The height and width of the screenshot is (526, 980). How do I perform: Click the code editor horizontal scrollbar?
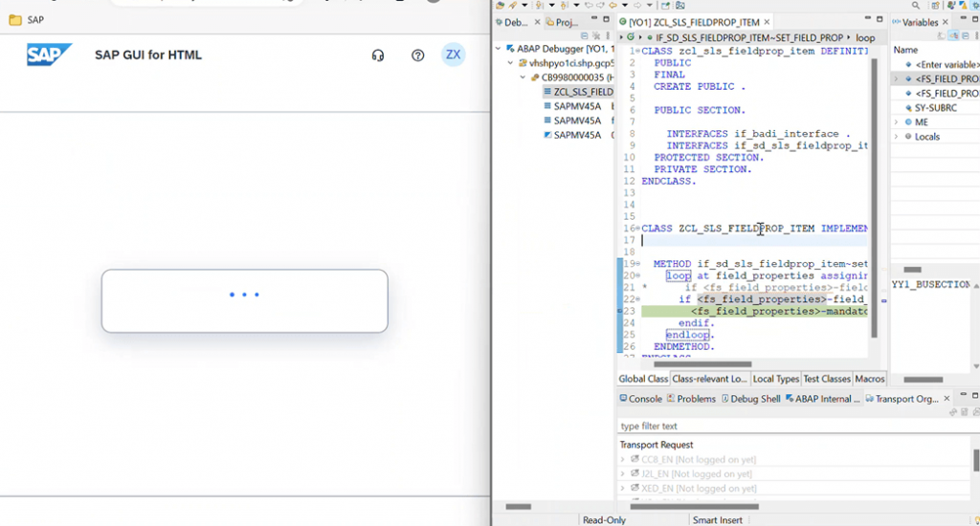(702, 364)
